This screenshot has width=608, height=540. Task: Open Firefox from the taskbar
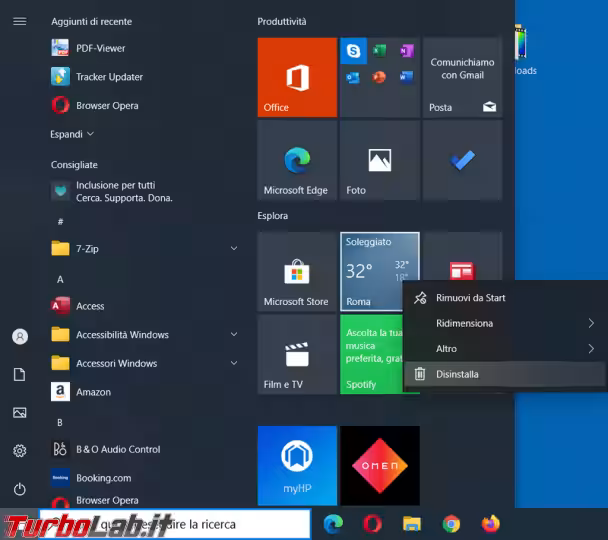coord(491,524)
